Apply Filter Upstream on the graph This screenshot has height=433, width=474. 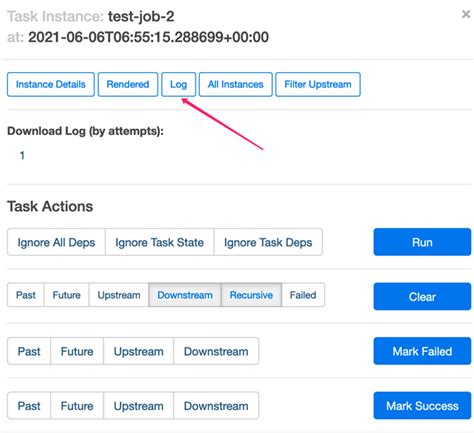pyautogui.click(x=318, y=84)
